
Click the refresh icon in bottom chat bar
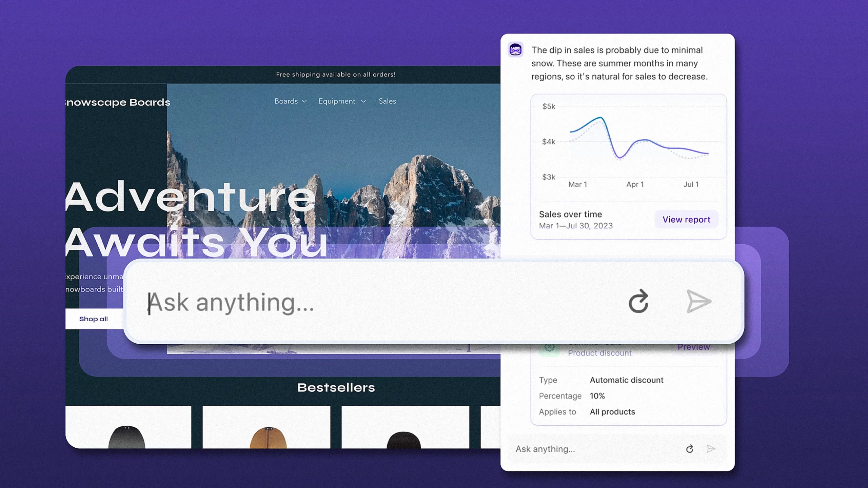tap(690, 449)
